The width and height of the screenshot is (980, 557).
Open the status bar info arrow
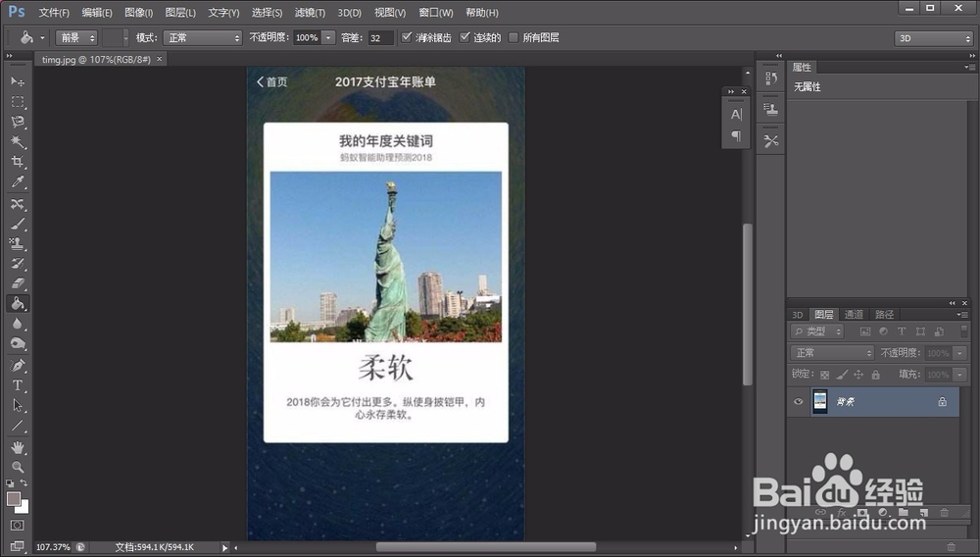click(224, 547)
